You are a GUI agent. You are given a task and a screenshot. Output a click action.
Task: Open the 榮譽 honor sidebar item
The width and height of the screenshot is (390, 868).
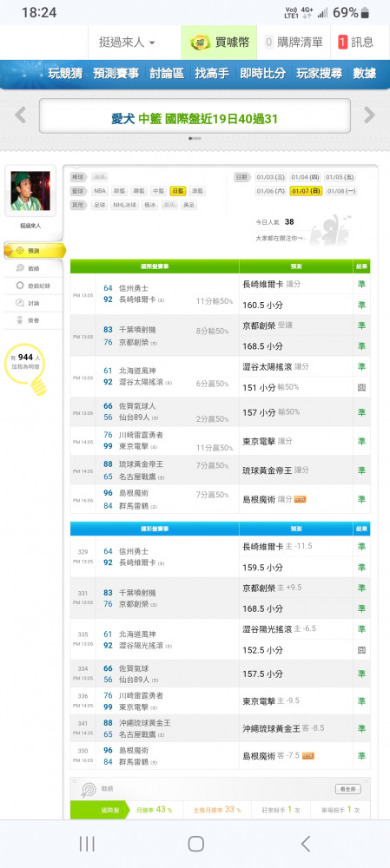tap(33, 320)
